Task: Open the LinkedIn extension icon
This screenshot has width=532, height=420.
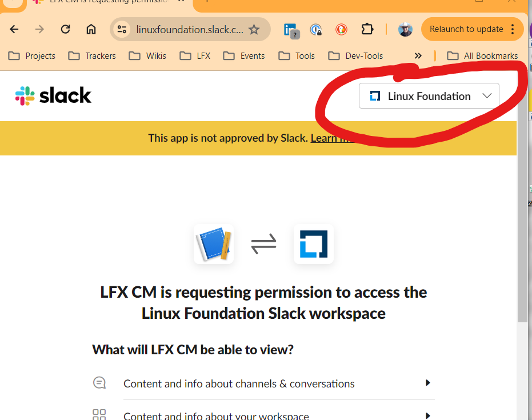Action: (291, 30)
